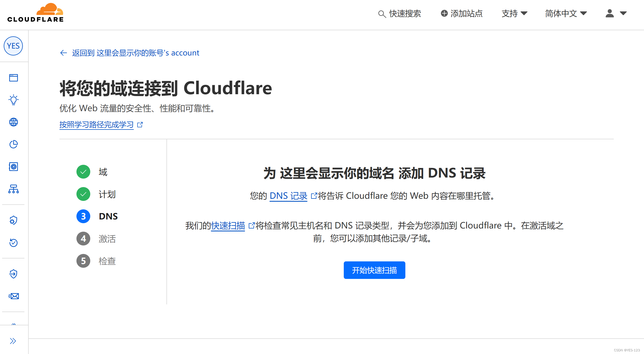
Task: Open the 支持 support dropdown
Action: [514, 13]
